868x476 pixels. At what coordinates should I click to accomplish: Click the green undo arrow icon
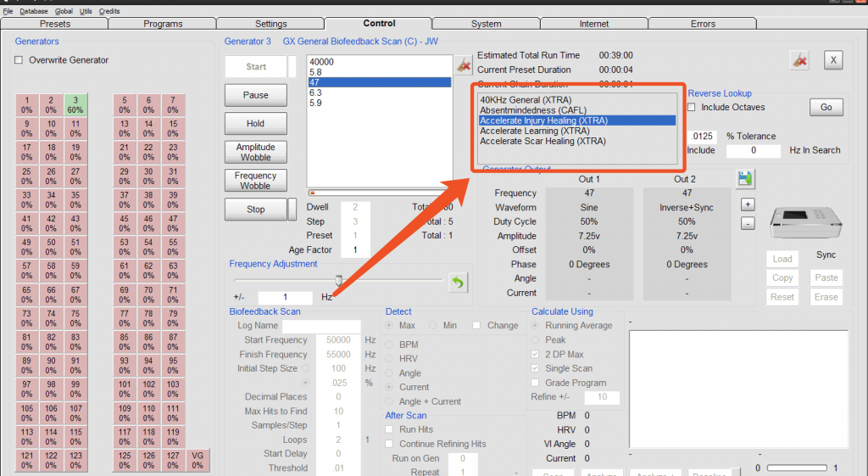(458, 283)
